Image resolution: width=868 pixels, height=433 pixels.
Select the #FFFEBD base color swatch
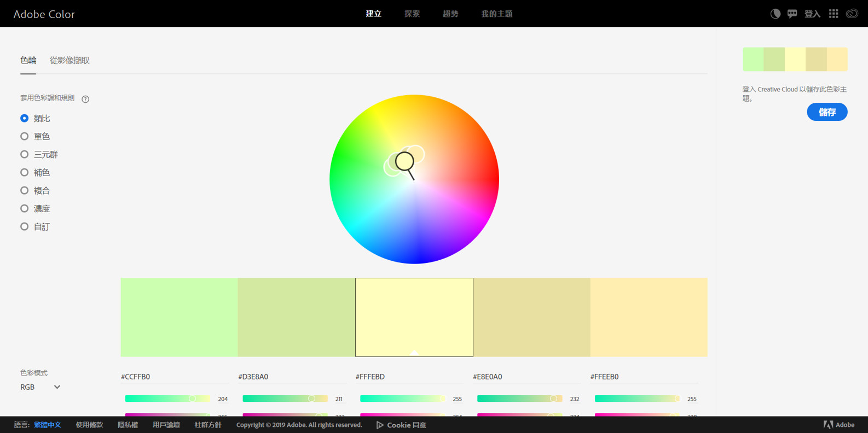pos(414,317)
